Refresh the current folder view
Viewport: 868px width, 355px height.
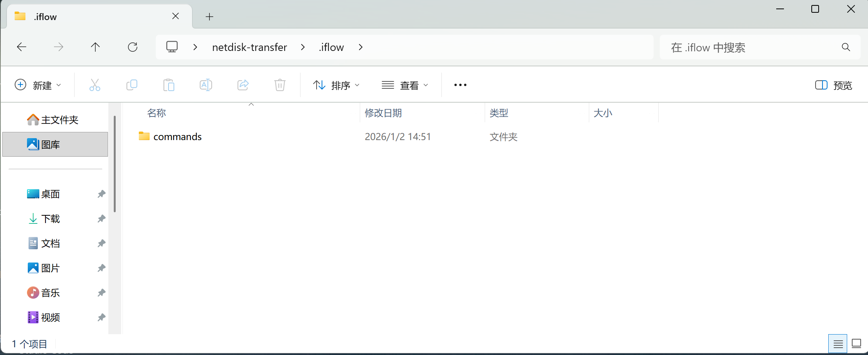133,47
